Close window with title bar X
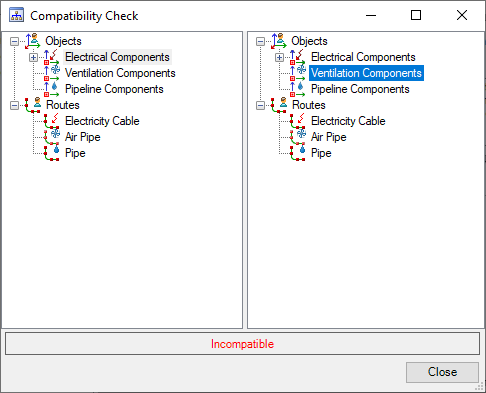This screenshot has height=393, width=486. [x=462, y=15]
